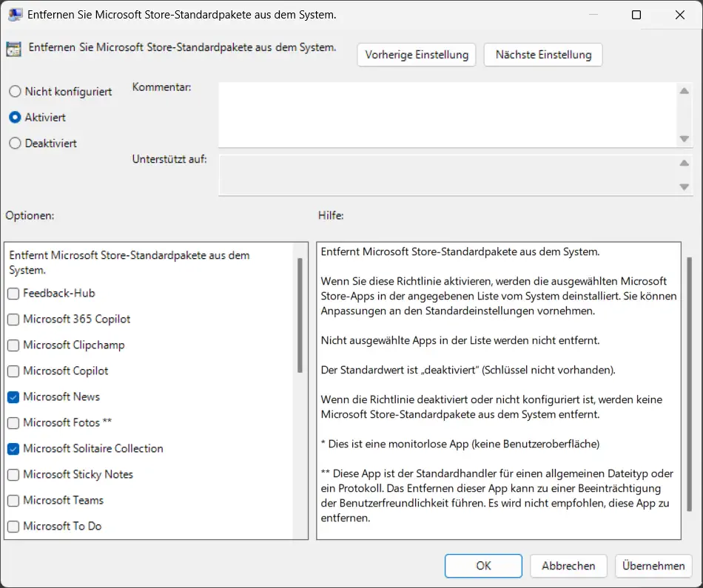
Task: Uncheck the Microsoft News checkbox
Action: 14,397
